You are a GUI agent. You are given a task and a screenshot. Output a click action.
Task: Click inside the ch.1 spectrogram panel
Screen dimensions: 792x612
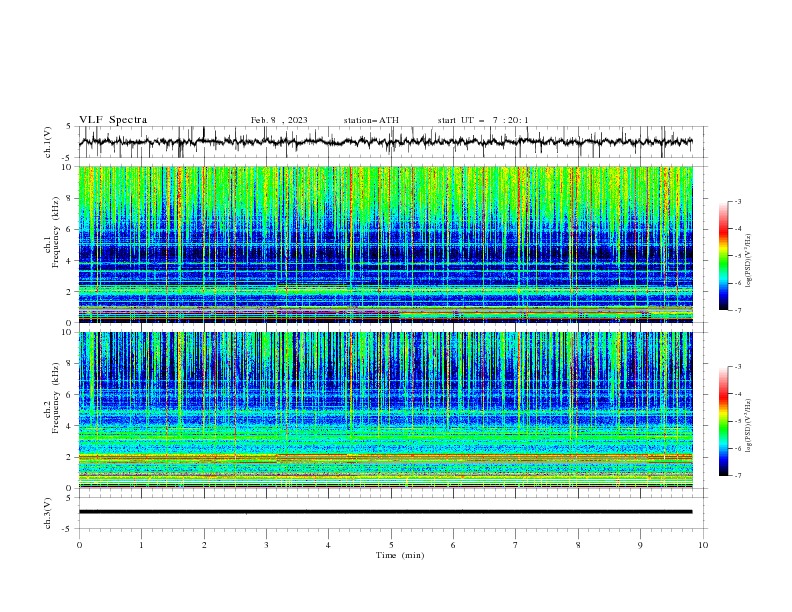[x=385, y=244]
